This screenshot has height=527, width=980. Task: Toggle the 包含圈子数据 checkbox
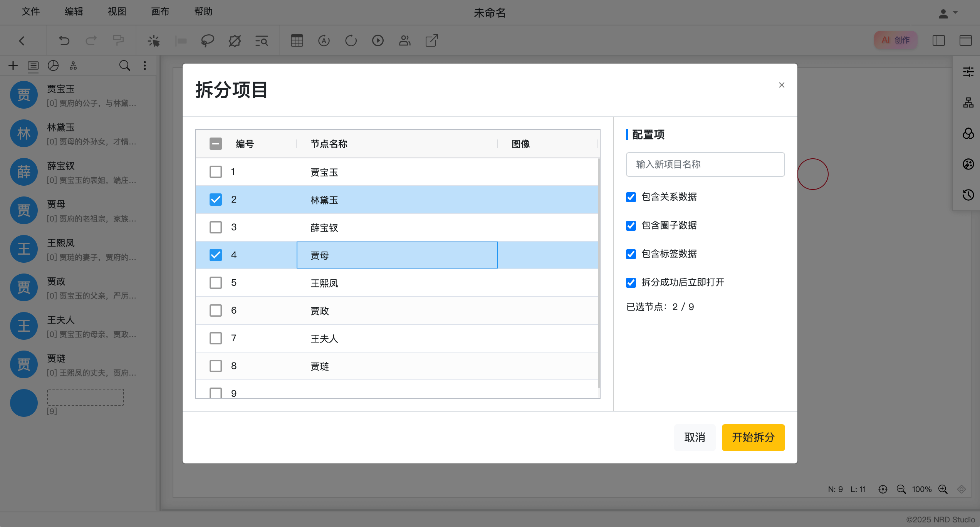click(x=631, y=226)
